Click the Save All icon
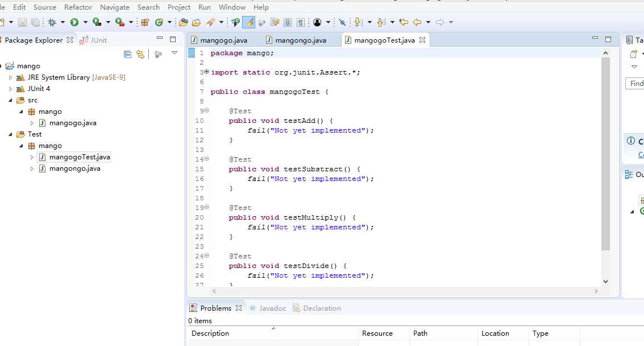Image resolution: width=644 pixels, height=346 pixels. click(36, 22)
